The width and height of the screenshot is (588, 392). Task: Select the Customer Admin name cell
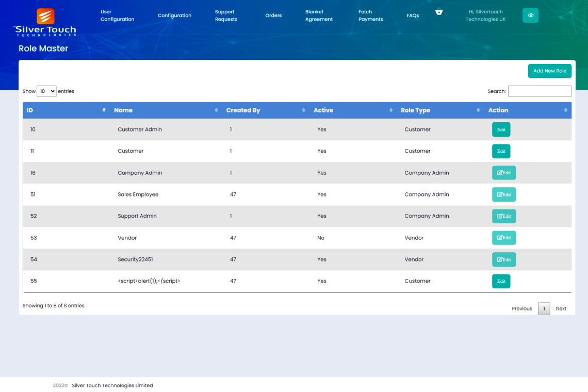click(x=140, y=129)
